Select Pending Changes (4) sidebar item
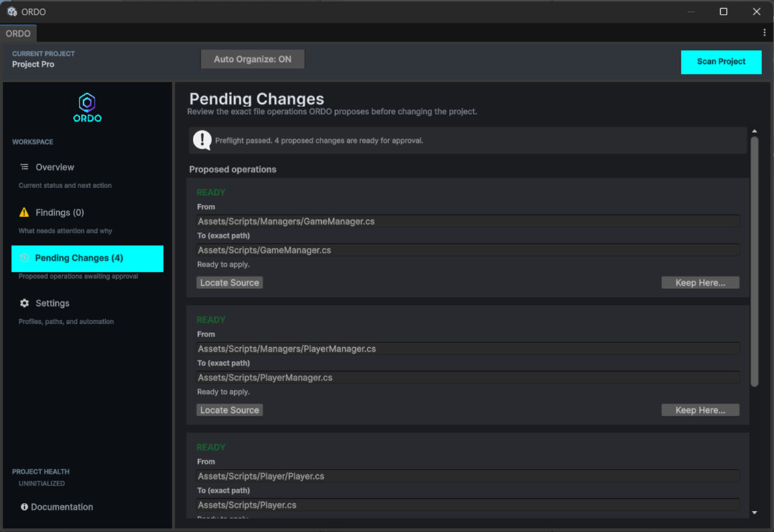 click(x=87, y=258)
